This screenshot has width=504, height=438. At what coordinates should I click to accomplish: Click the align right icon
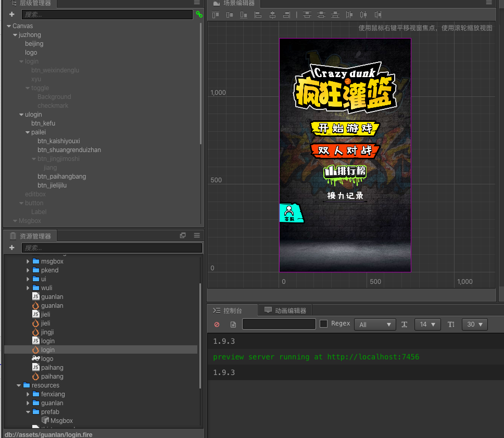coord(286,15)
